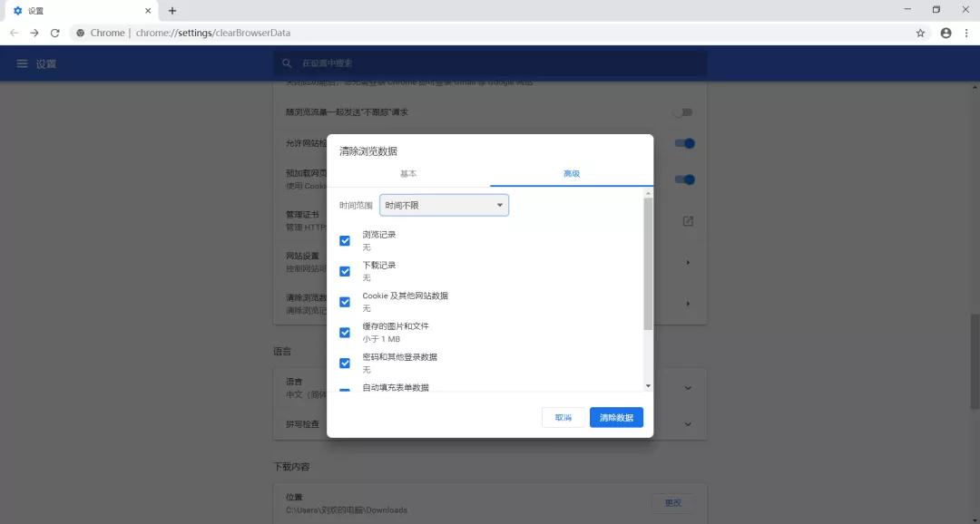Uncheck the 浏览记录 checkbox
Viewport: 980px width, 524px height.
click(x=345, y=240)
